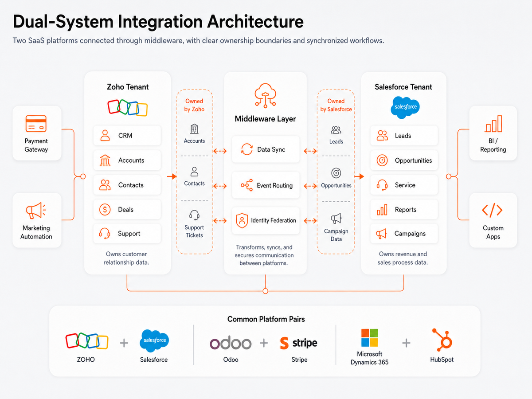This screenshot has height=399, width=532.
Task: Click the Campaigns megaphone icon in Salesforce Tenant
Action: pyautogui.click(x=382, y=234)
